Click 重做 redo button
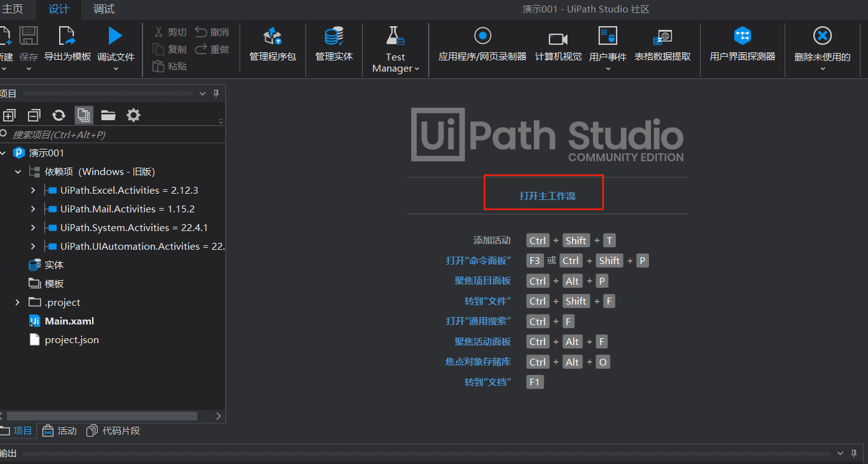Viewport: 868px width, 464px height. point(212,49)
